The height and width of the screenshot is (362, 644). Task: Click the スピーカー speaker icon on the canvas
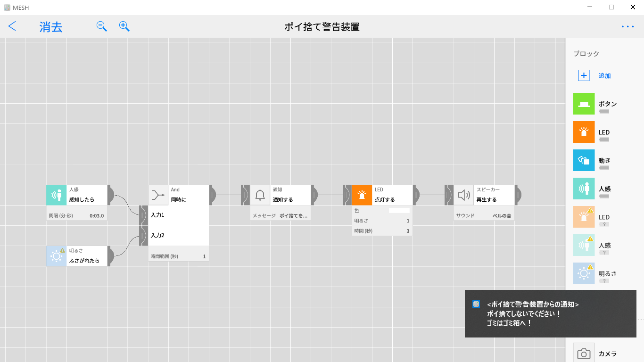(x=464, y=195)
